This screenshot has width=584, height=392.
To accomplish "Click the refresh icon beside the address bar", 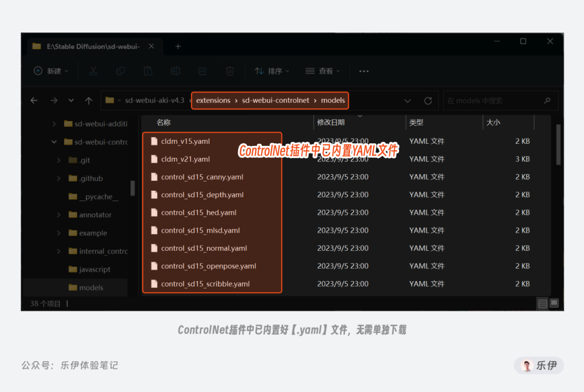I will 428,101.
